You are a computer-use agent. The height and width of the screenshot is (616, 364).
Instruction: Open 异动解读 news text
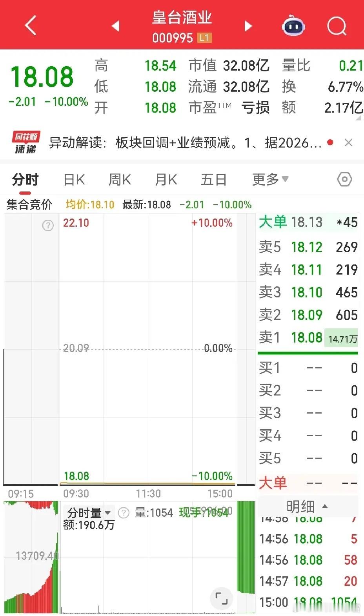point(185,143)
